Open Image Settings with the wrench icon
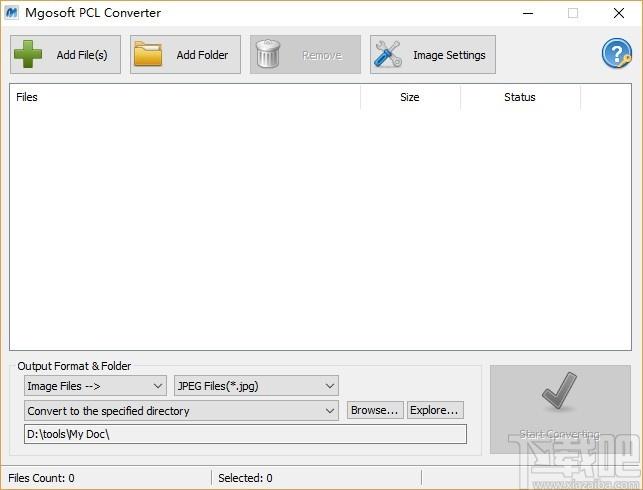The width and height of the screenshot is (643, 490). (x=433, y=55)
